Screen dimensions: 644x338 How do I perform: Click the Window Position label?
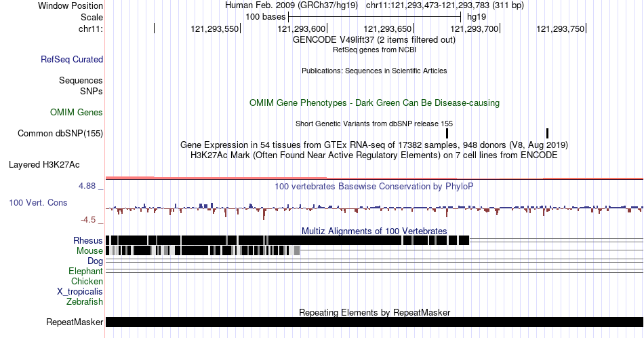pyautogui.click(x=71, y=5)
